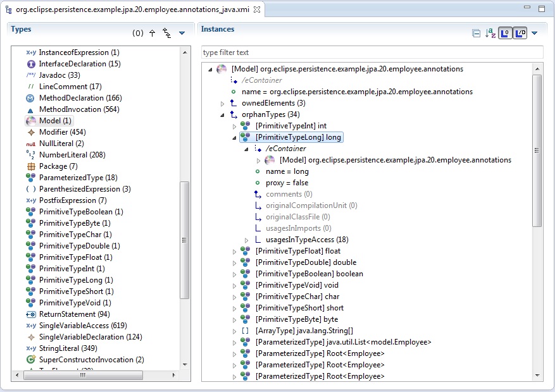Screen dimensions: 555x392
Task: Select originalCompilationUnit (0) row
Action: pos(311,205)
